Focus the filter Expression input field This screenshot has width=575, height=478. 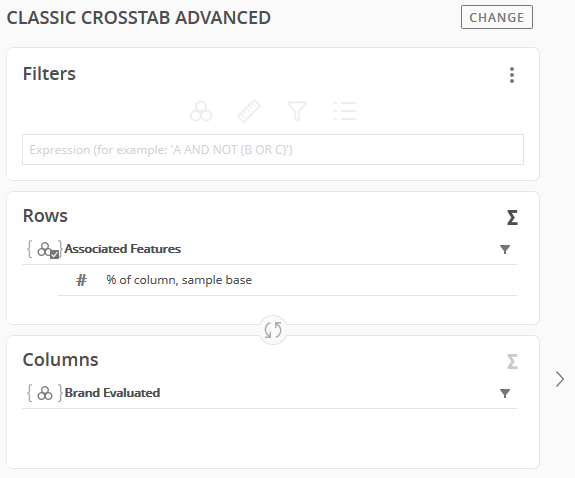273,150
